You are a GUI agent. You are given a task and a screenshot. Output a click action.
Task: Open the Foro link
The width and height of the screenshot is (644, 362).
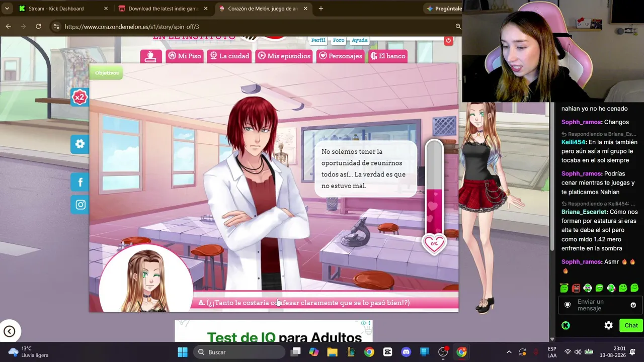[x=339, y=40]
